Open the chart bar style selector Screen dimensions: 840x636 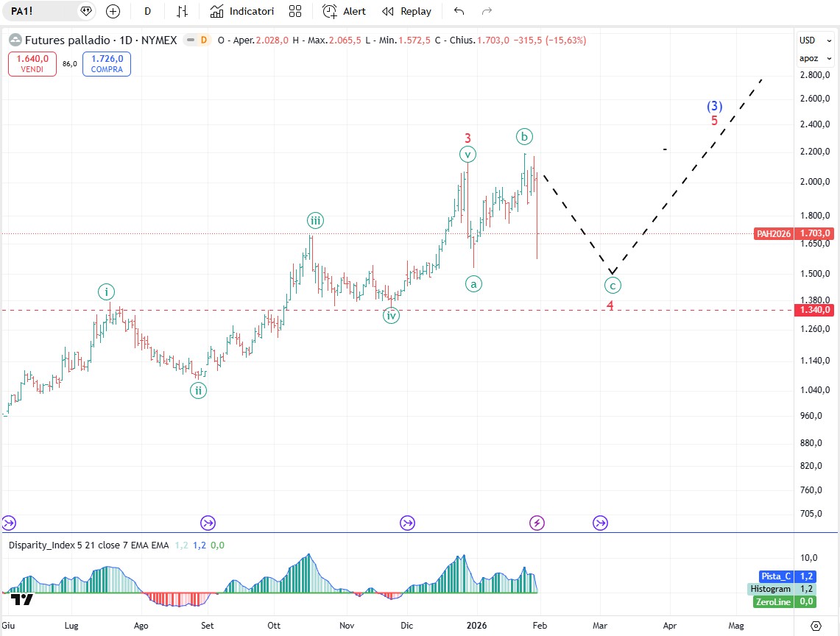(x=182, y=11)
